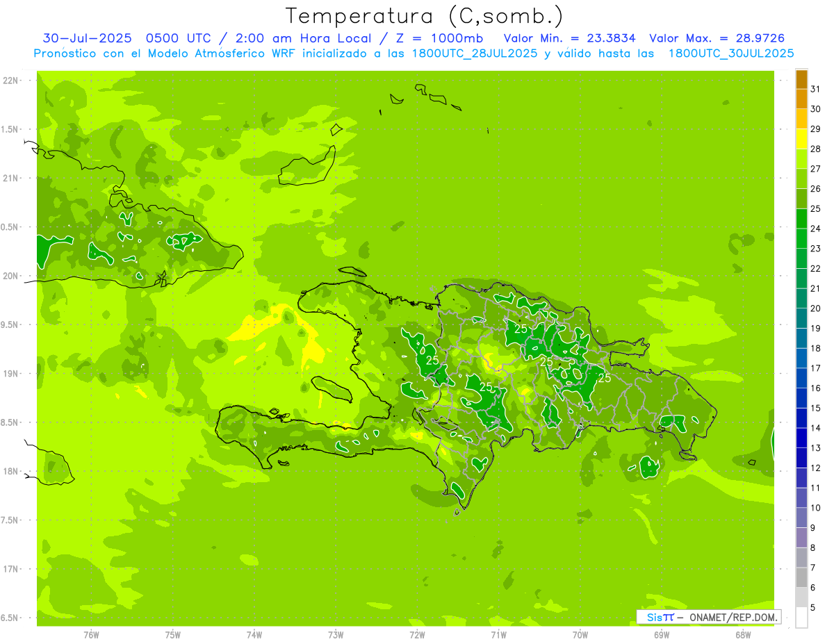Click the teal legend swatch between 19 and 20

tap(801, 319)
